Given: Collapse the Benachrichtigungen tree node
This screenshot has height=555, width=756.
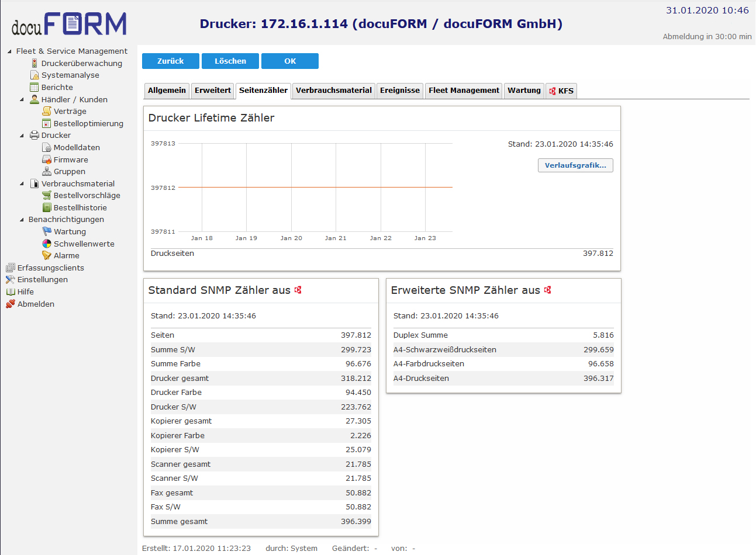Looking at the screenshot, I should tap(22, 220).
